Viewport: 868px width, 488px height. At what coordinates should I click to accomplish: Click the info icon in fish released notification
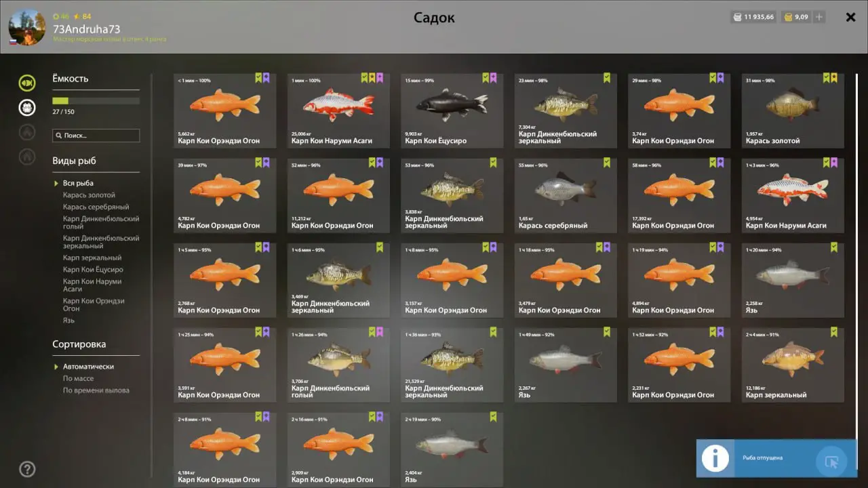[x=715, y=458]
